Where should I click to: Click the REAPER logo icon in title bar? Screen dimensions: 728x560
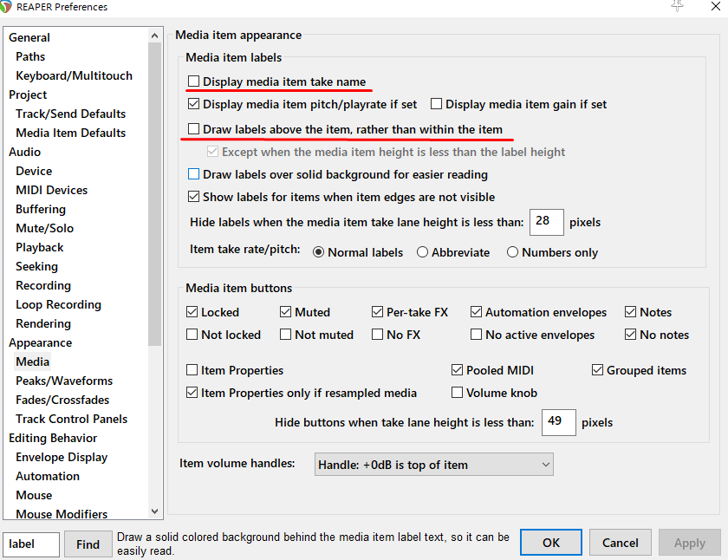[x=5, y=6]
